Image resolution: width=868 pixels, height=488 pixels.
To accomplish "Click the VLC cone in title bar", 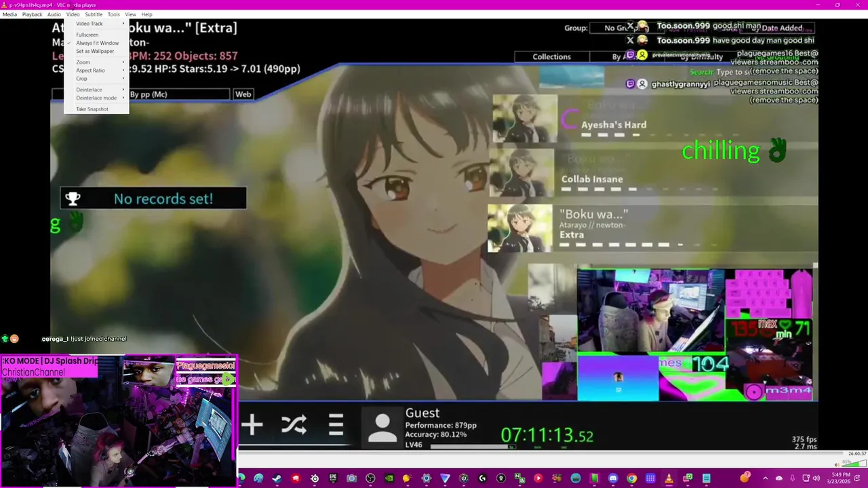I will click(4, 5).
